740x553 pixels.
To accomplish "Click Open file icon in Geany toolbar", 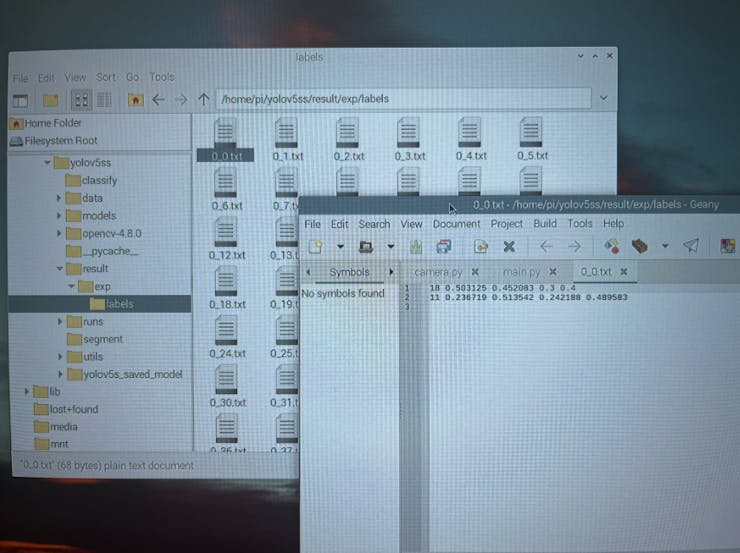I will [x=366, y=247].
